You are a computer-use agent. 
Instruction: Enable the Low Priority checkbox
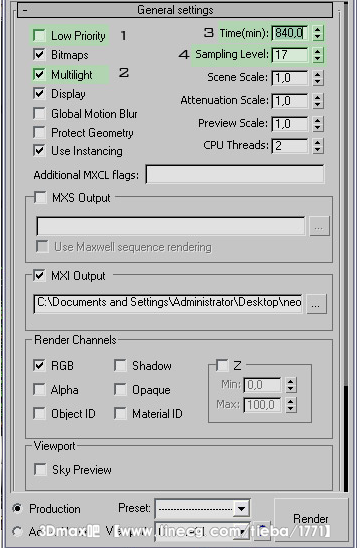pyautogui.click(x=39, y=36)
